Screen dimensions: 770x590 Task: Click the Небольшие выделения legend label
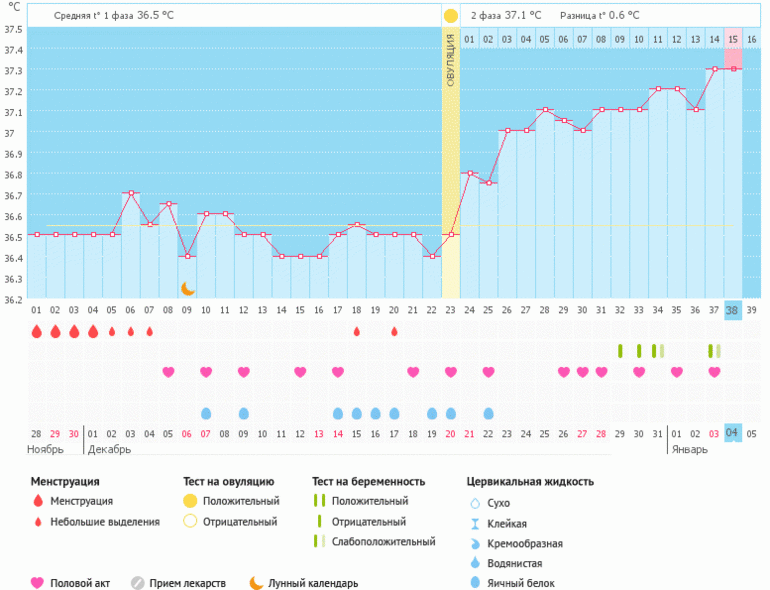[x=104, y=521]
